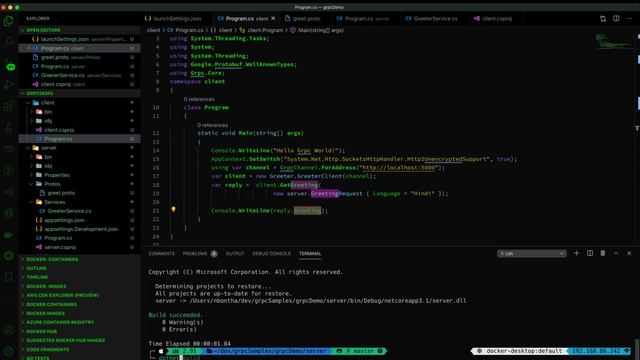Click the lightbulb code action on line 21
Screen dimensions: 640x360
[x=173, y=209]
